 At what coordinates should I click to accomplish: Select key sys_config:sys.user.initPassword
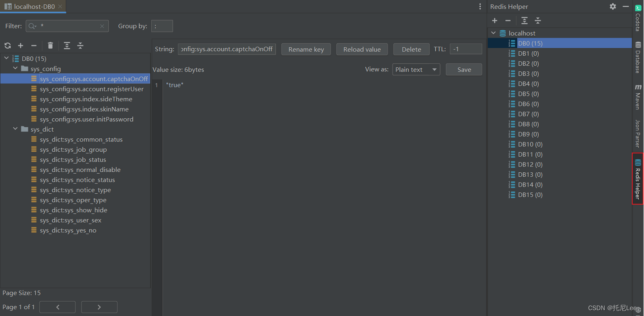pos(87,119)
